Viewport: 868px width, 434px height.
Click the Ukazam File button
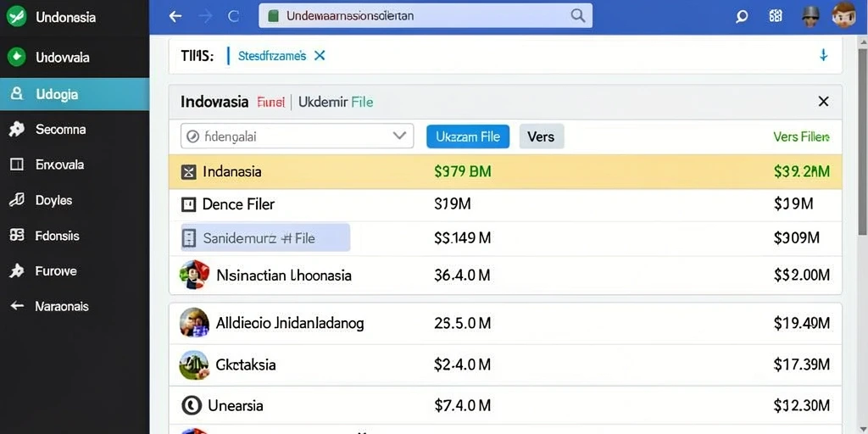(468, 136)
